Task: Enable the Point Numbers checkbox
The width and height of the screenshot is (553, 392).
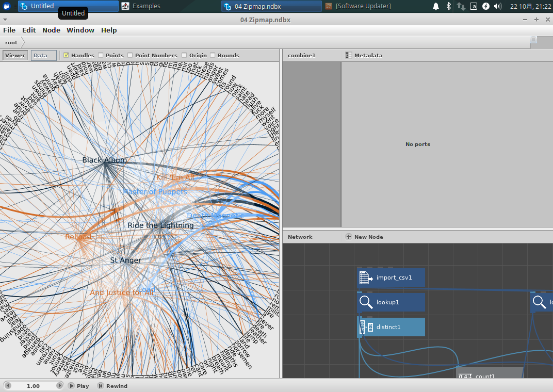Action: (x=130, y=55)
